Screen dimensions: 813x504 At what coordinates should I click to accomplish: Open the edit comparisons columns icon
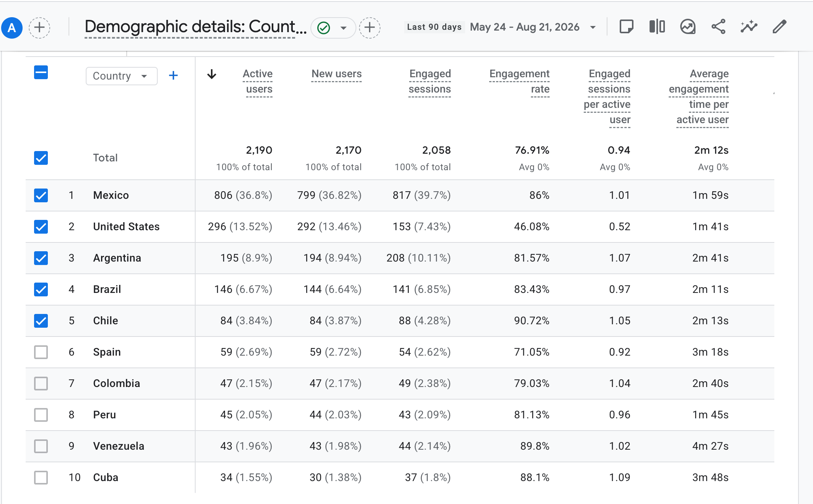[x=657, y=27]
